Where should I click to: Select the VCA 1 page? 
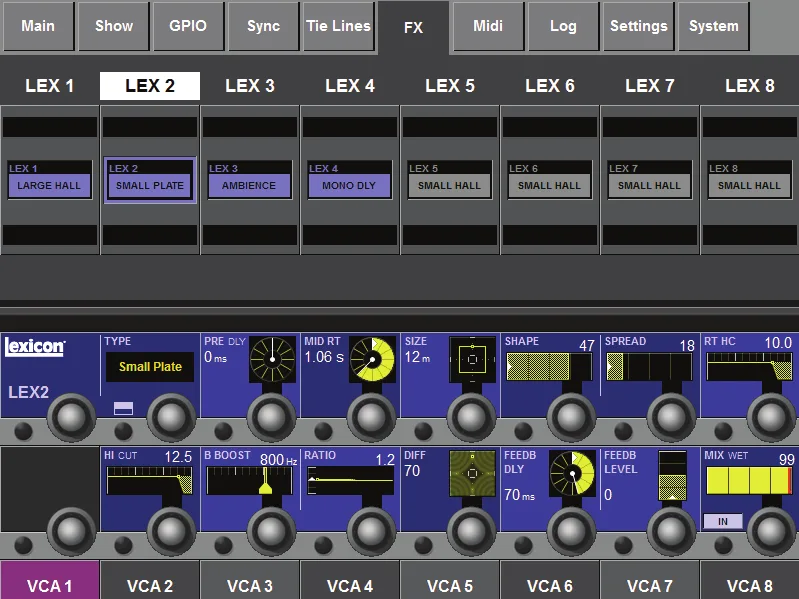[x=49, y=580]
